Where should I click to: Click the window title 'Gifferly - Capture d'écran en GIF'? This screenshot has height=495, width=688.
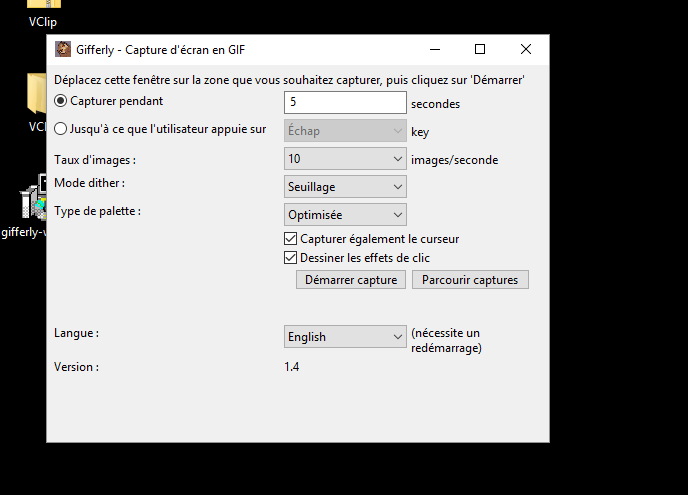pyautogui.click(x=161, y=50)
